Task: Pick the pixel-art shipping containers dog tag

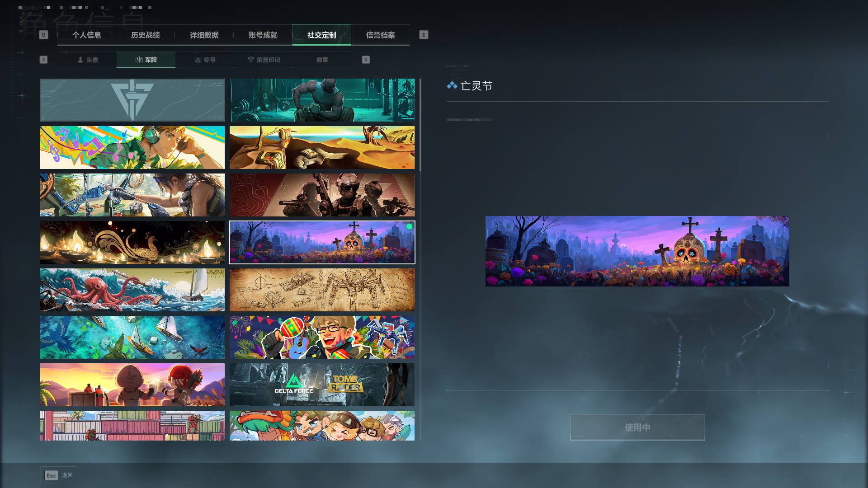Action: point(132,425)
